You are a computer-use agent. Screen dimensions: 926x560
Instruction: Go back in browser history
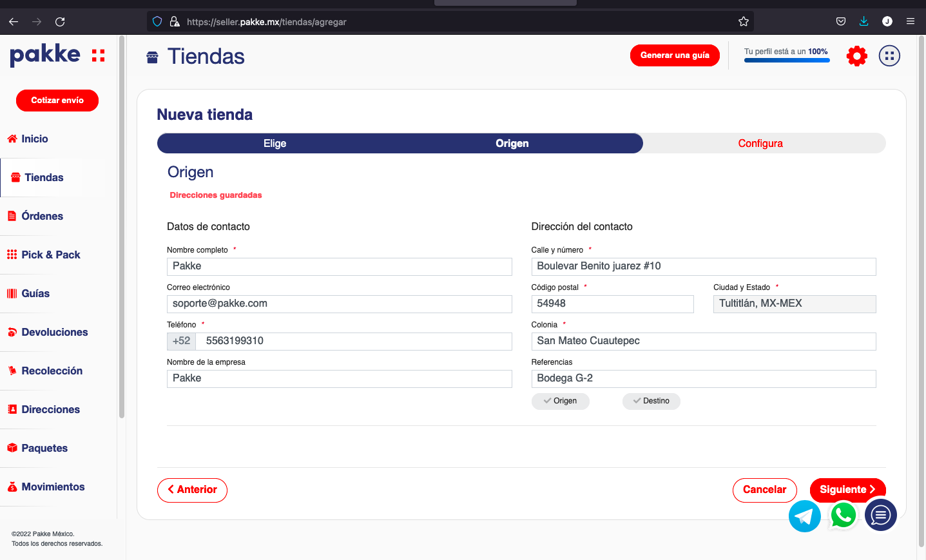click(14, 21)
